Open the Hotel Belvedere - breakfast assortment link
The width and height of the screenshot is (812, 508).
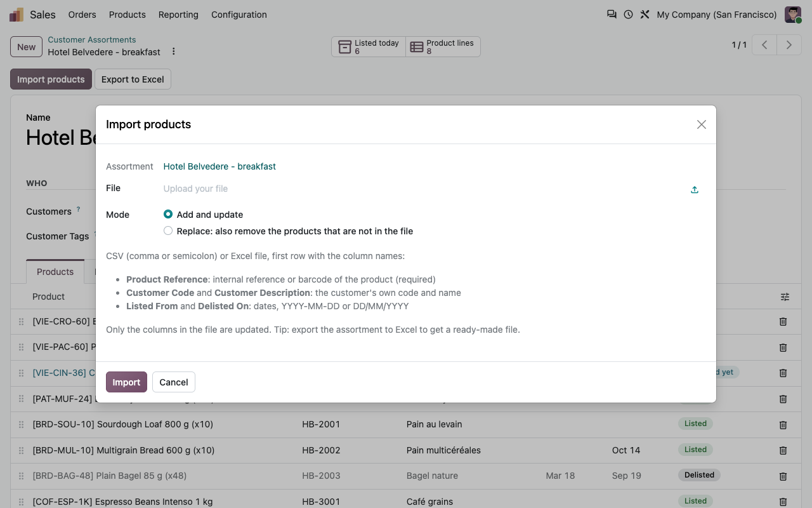pos(219,166)
